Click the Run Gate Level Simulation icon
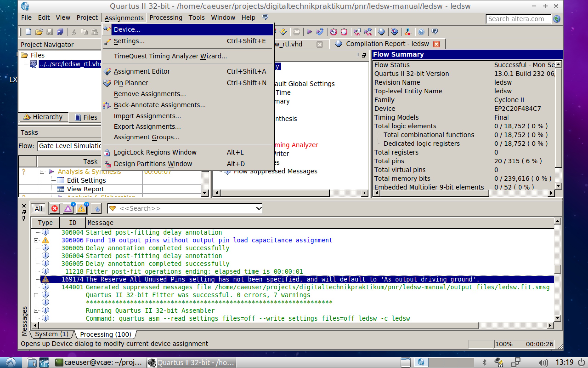The height and width of the screenshot is (368, 588). (x=368, y=32)
